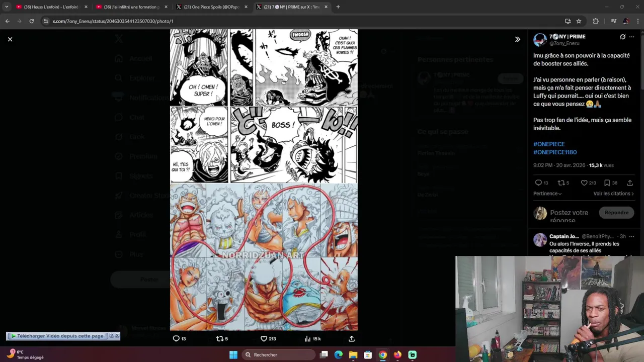Open the weather widget showing 6°C

coord(25,354)
